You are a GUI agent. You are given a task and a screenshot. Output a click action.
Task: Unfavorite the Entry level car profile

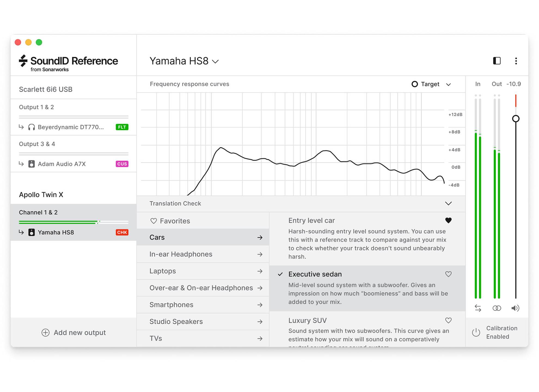(448, 220)
